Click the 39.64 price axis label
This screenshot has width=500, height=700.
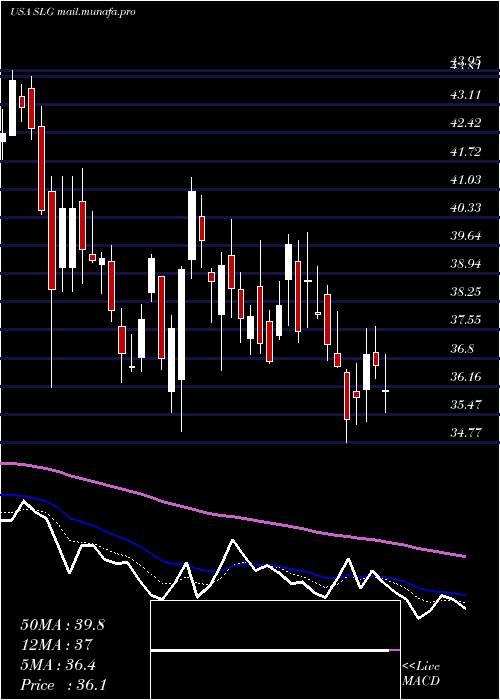(466, 236)
